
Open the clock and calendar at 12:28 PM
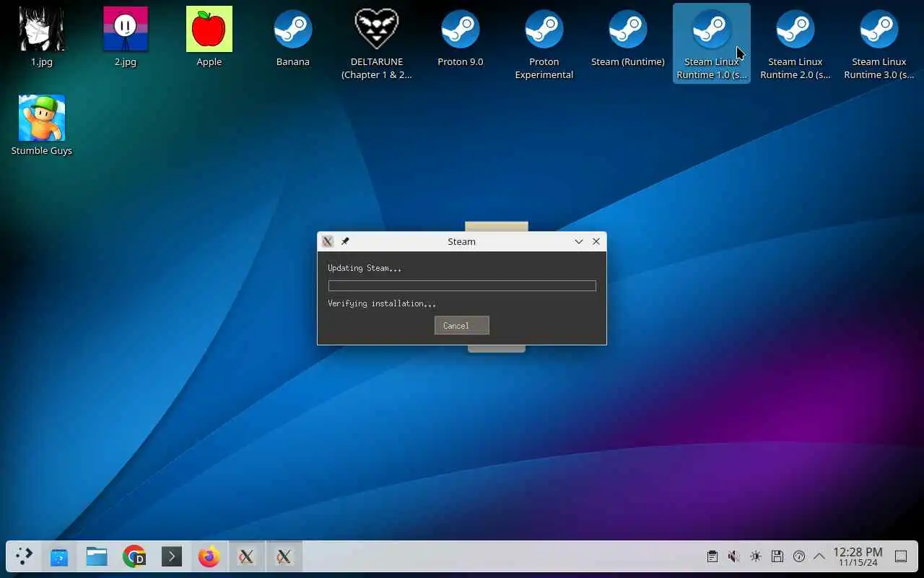[858, 556]
